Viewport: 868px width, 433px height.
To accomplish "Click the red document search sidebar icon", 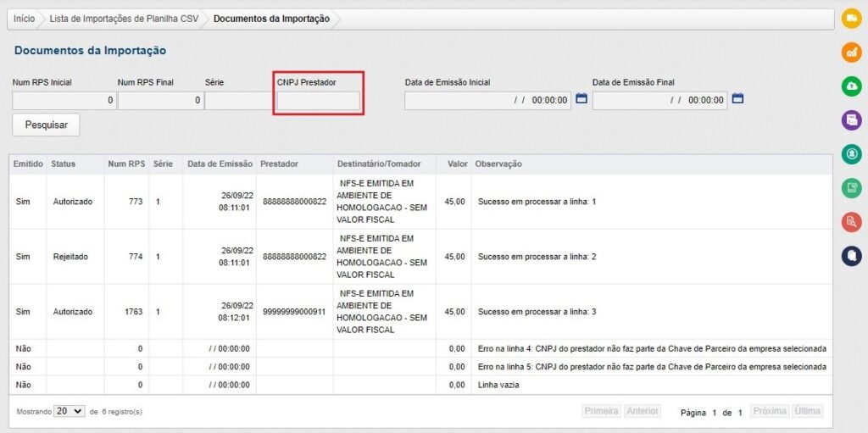I will 851,222.
